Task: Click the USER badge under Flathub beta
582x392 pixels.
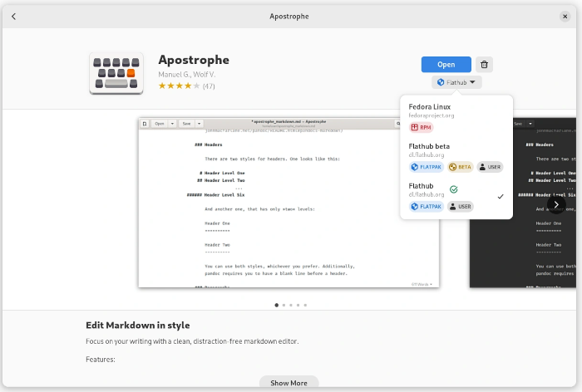Action: point(490,167)
